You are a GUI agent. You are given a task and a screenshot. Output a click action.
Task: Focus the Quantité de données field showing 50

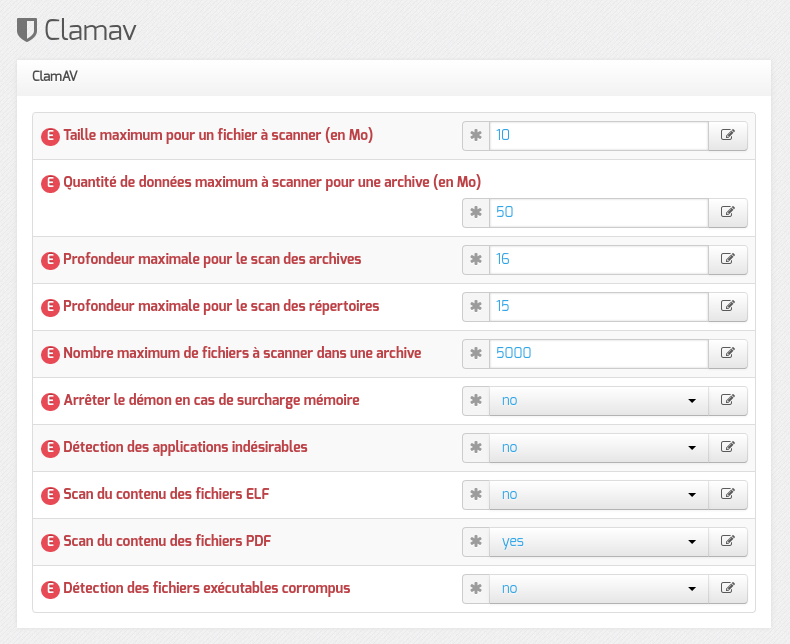click(599, 213)
